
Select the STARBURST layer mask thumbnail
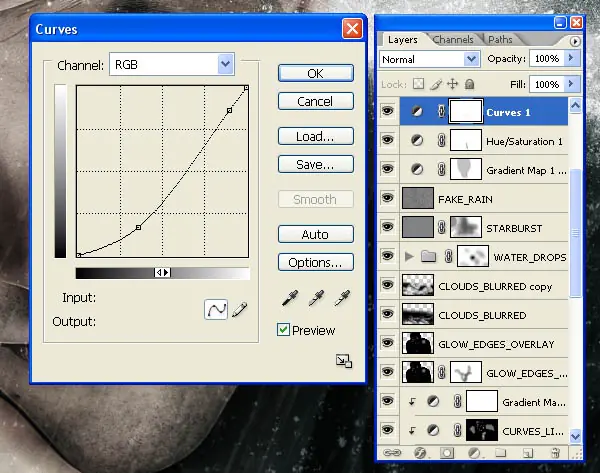coord(466,227)
